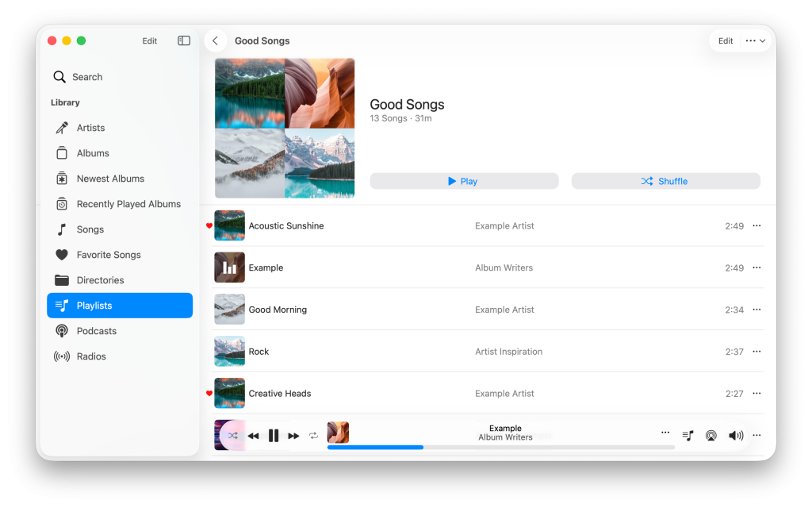The image size is (812, 508).
Task: Toggle repeat mode in the player bar
Action: point(313,436)
